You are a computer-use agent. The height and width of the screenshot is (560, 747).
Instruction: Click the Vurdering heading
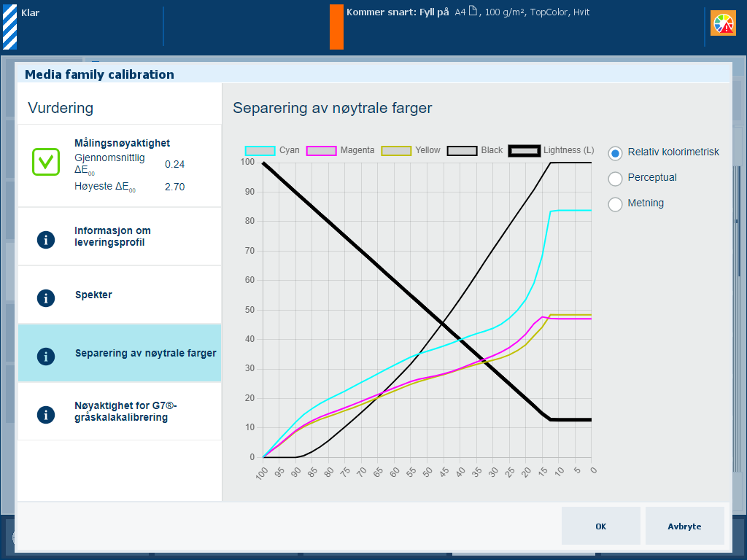(61, 108)
